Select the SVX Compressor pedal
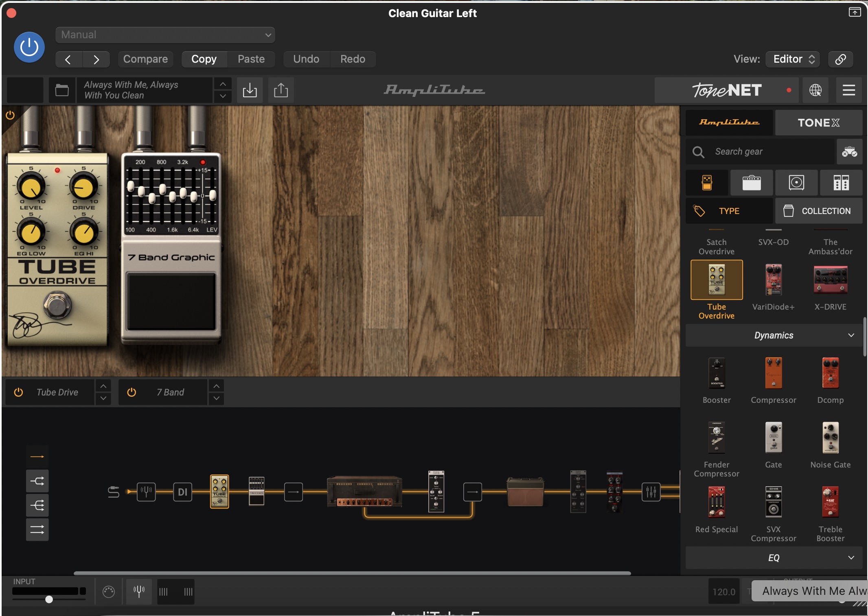This screenshot has width=868, height=616. click(774, 502)
